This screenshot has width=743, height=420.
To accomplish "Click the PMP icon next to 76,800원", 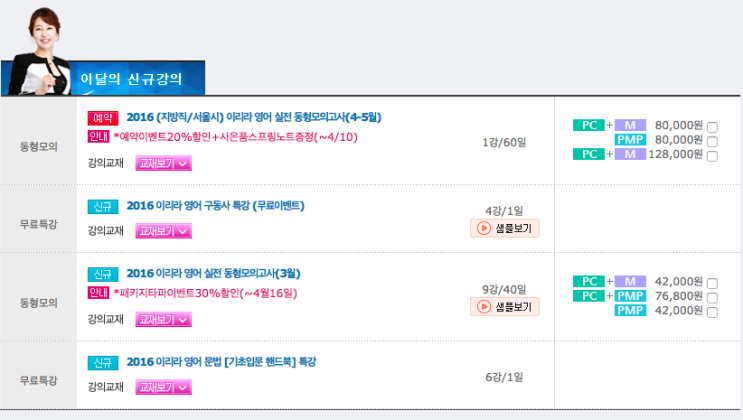I will [630, 296].
